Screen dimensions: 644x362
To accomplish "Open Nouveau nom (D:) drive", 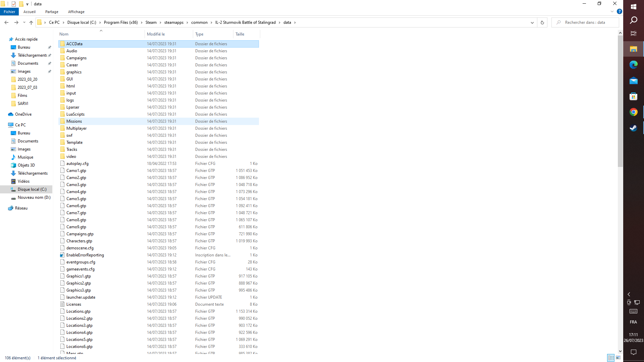I will (x=34, y=197).
